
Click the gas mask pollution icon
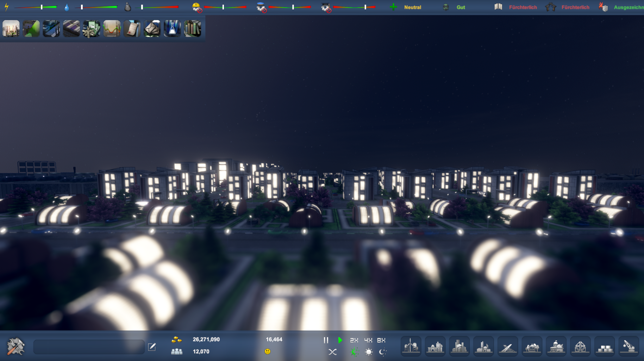coord(446,7)
